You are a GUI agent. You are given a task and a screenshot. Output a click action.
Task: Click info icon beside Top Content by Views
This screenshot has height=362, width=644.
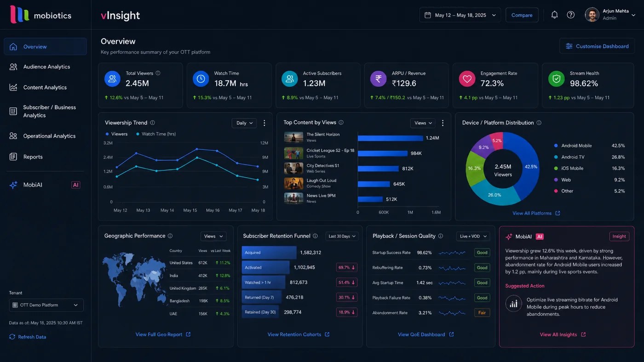pos(341,123)
